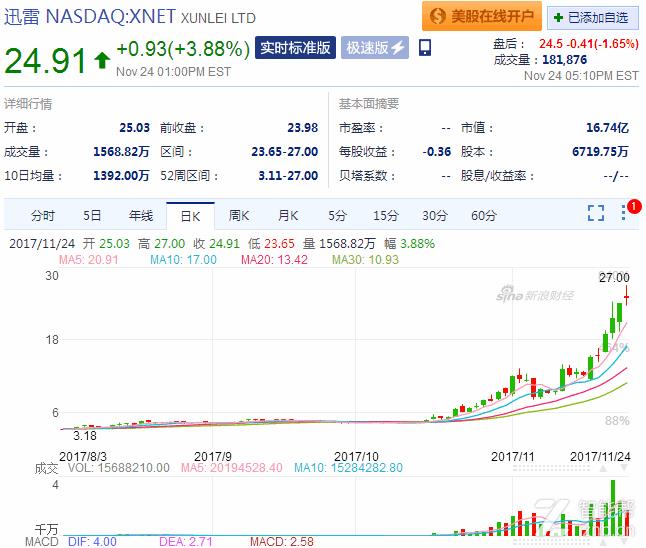Click the 2017/8/3 date axis label
This screenshot has height=548, width=646.
click(83, 457)
